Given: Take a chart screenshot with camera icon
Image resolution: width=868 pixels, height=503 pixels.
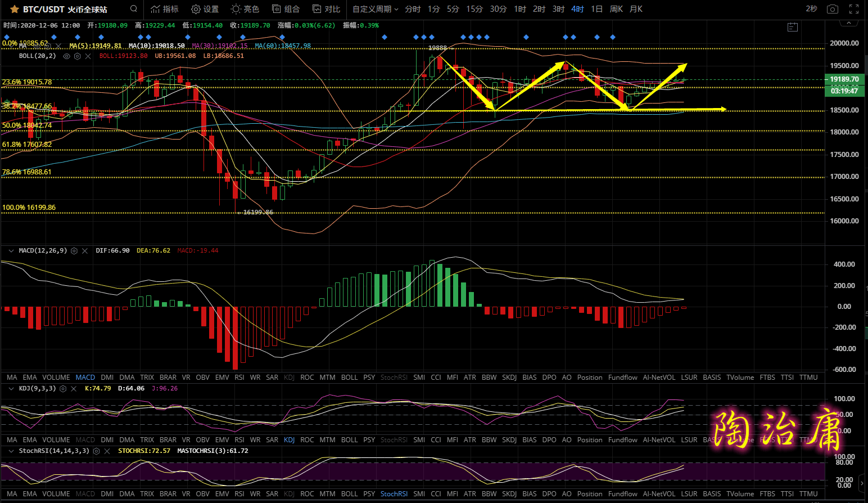Looking at the screenshot, I should click(833, 9).
